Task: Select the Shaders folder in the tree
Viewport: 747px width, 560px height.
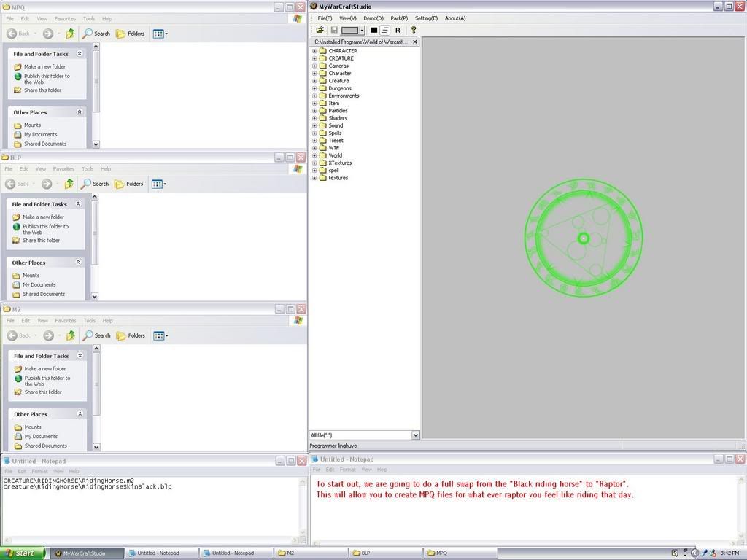Action: point(338,118)
